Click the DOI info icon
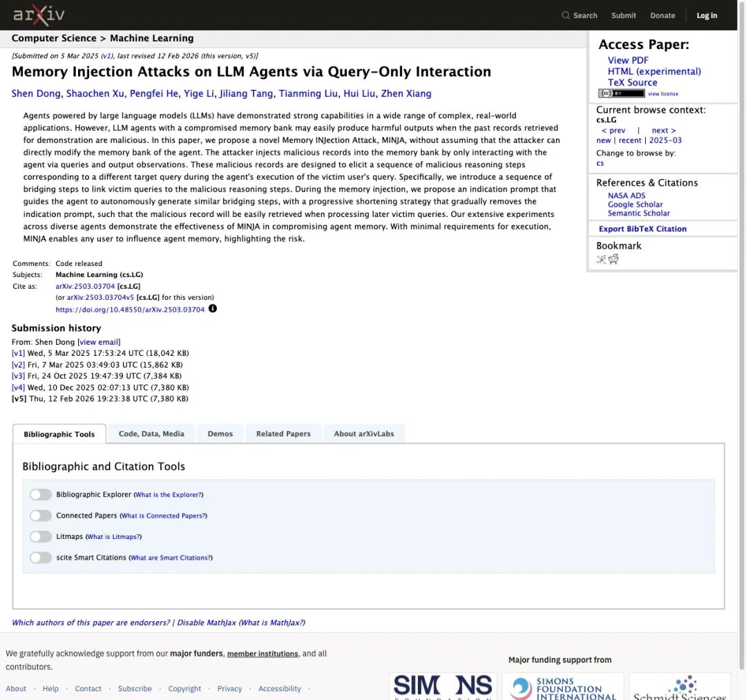The width and height of the screenshot is (746, 700). pos(213,308)
